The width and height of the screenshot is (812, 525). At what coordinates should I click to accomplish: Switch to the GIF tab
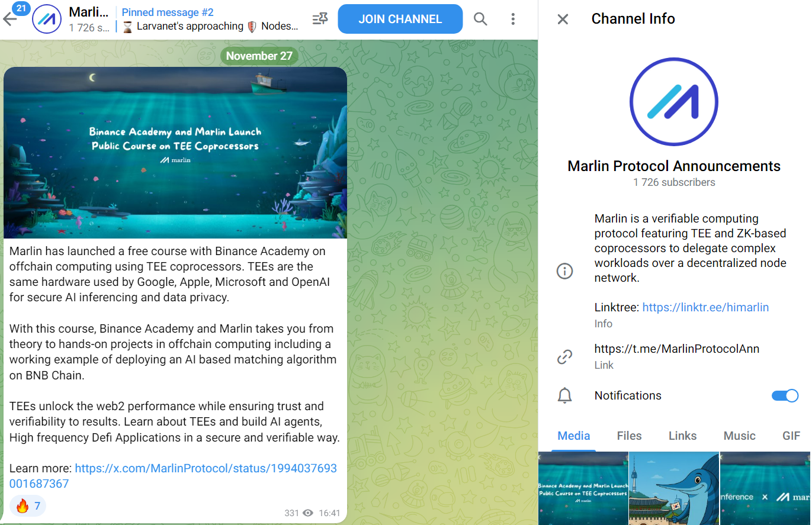tap(791, 436)
